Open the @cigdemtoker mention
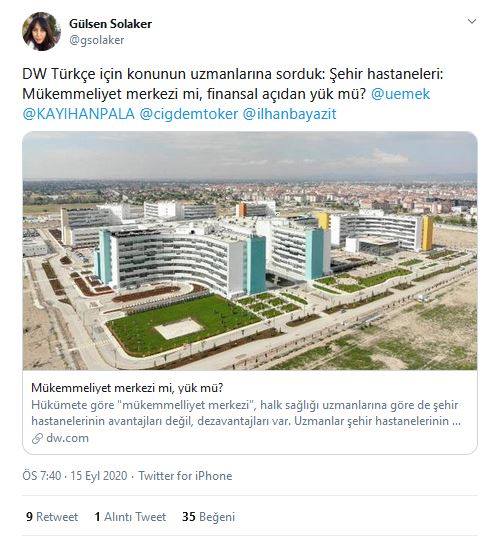Screen dimensions: 491x543 (x=189, y=114)
